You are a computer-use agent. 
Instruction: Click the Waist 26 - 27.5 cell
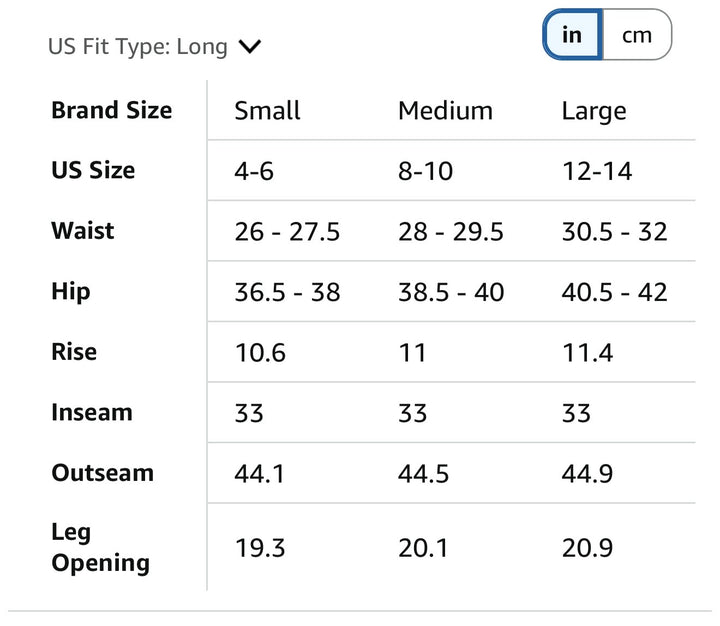click(x=287, y=231)
